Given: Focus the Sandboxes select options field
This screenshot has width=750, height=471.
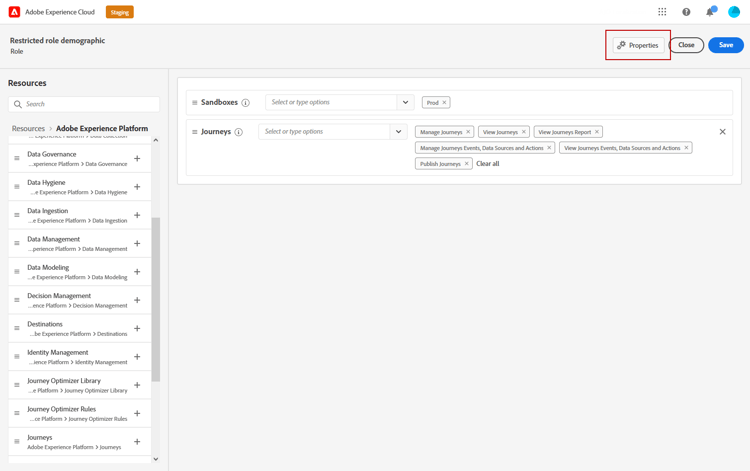Looking at the screenshot, I should pos(331,102).
